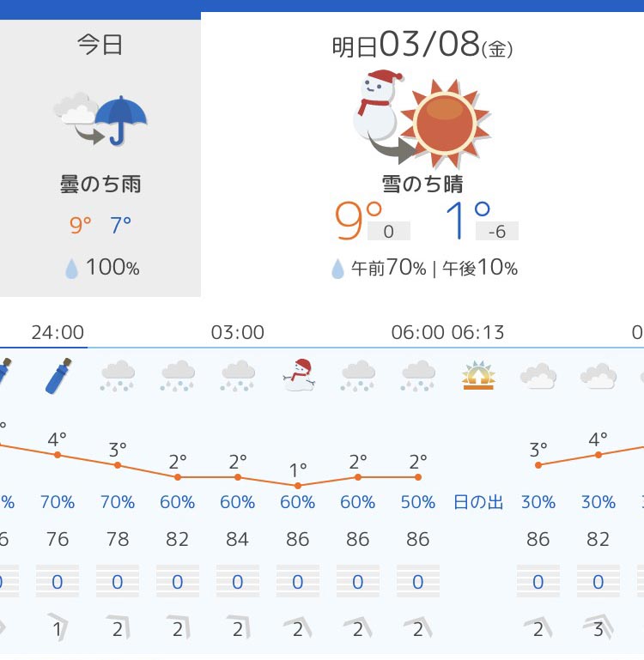Click the snow cloud icon at 03:00
644x660 pixels.
[238, 375]
